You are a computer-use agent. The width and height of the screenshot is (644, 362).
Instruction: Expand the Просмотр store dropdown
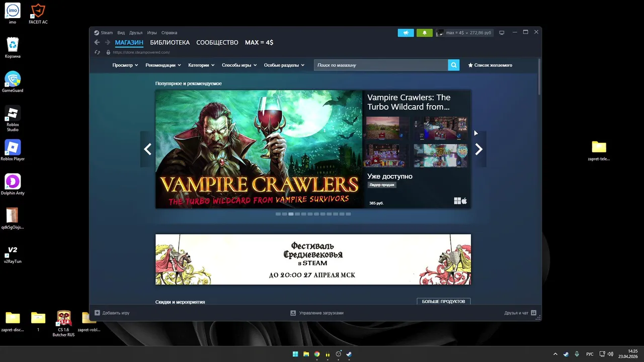tap(125, 65)
